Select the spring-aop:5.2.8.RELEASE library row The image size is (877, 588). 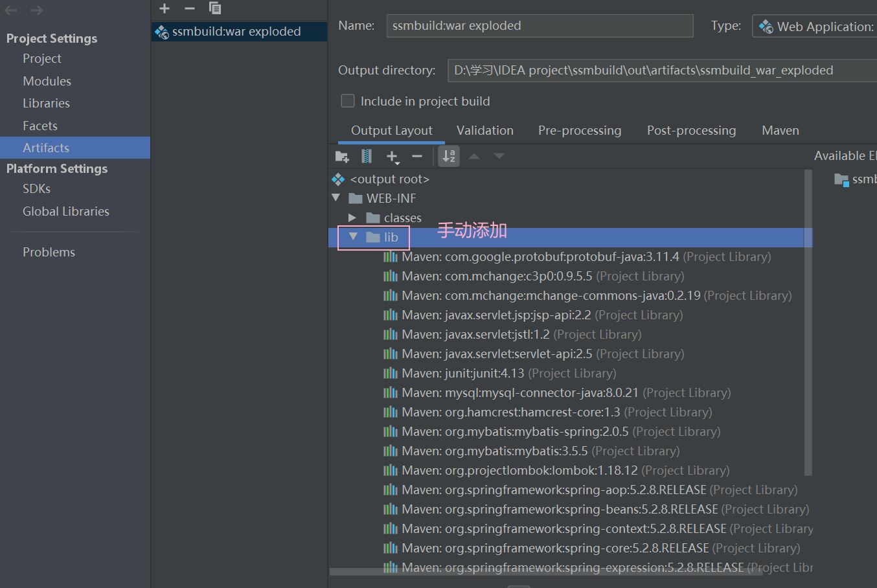click(571, 490)
